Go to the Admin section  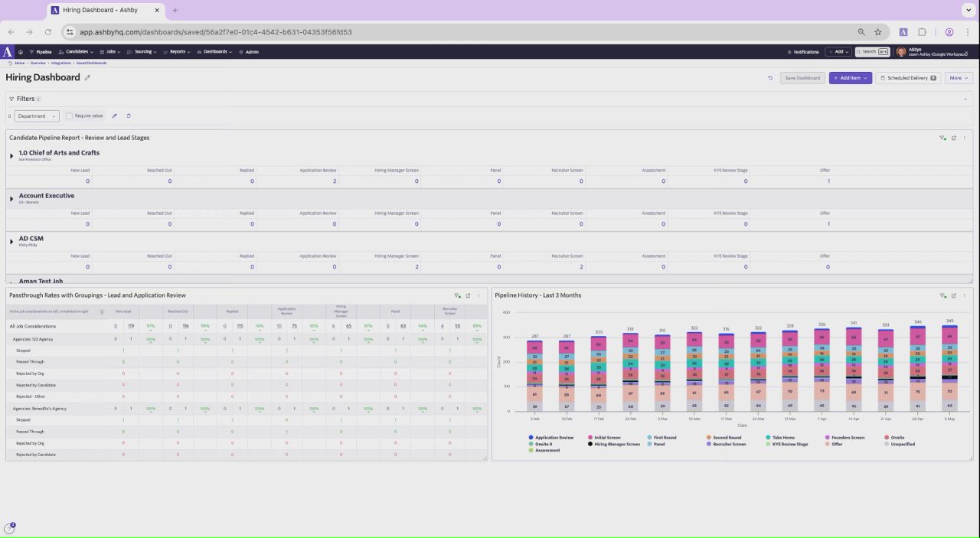(x=249, y=52)
